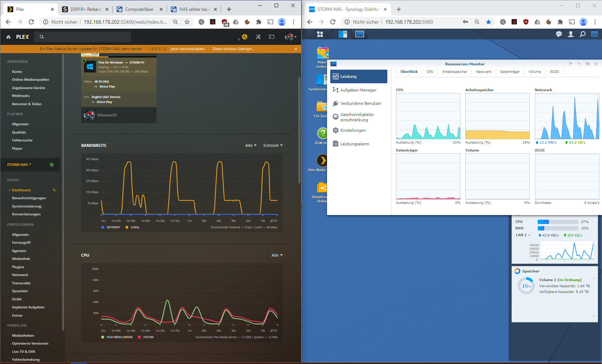Viewport: 602px width, 364px height.
Task: Open the Echtzeit time range dropdown
Action: pyautogui.click(x=273, y=145)
